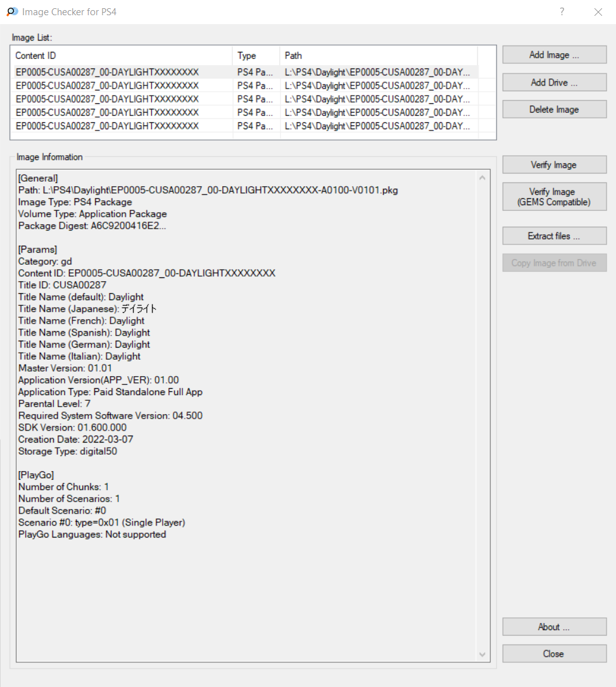Select the third row in Image List
Screen dimensions: 616x687
108,99
